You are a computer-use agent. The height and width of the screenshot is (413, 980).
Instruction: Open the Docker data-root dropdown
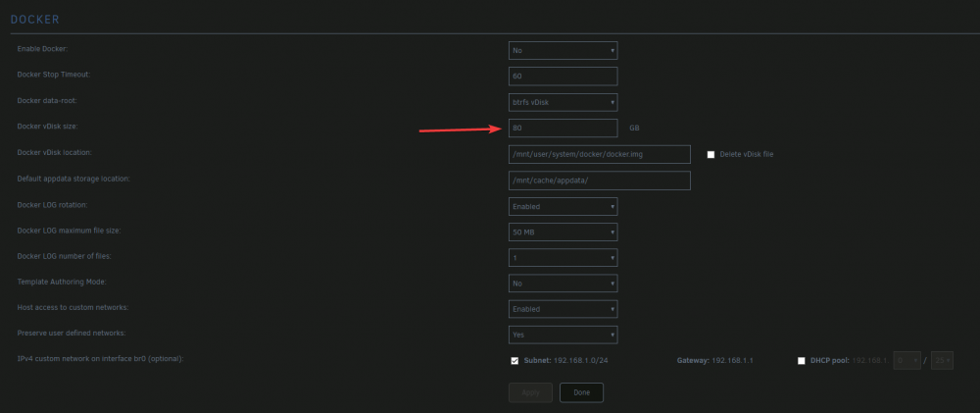click(563, 102)
